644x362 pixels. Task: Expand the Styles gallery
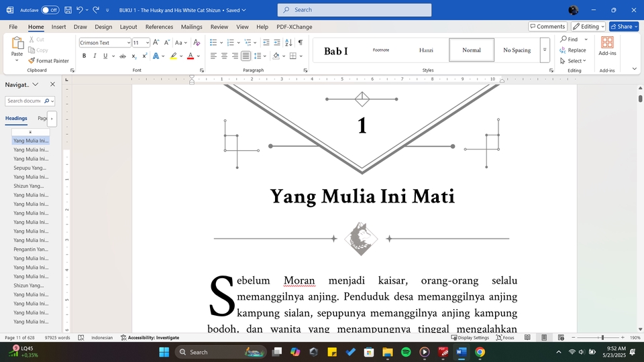(x=545, y=50)
